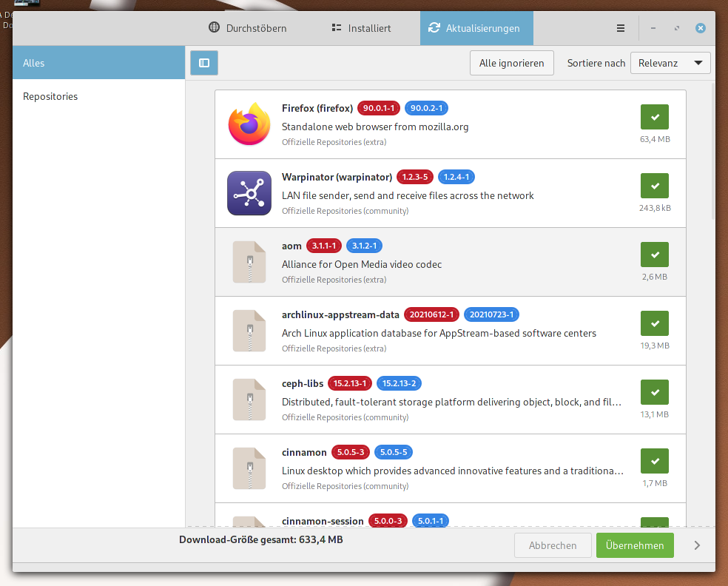Click the Warpinator application icon
Screen dimensions: 728x586
(249, 193)
